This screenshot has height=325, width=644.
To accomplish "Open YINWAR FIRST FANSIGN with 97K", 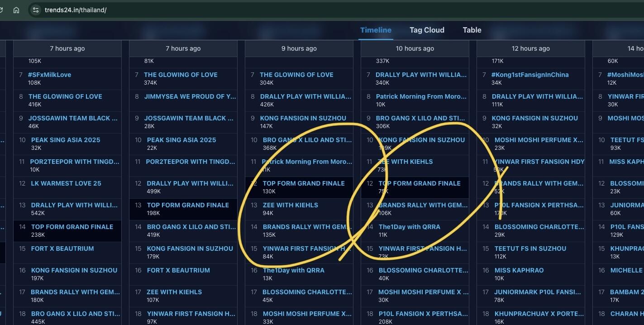I will coord(191,314).
